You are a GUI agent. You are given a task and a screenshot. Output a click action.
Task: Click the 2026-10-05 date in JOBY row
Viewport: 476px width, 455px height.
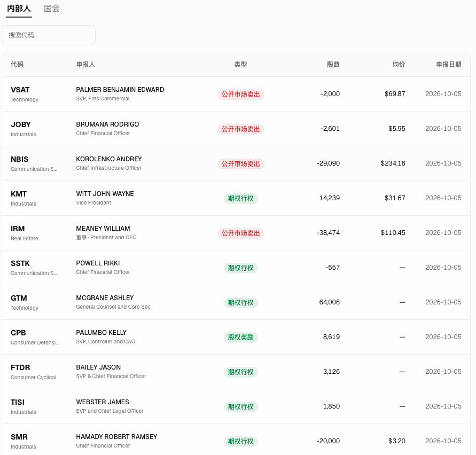[x=443, y=129]
